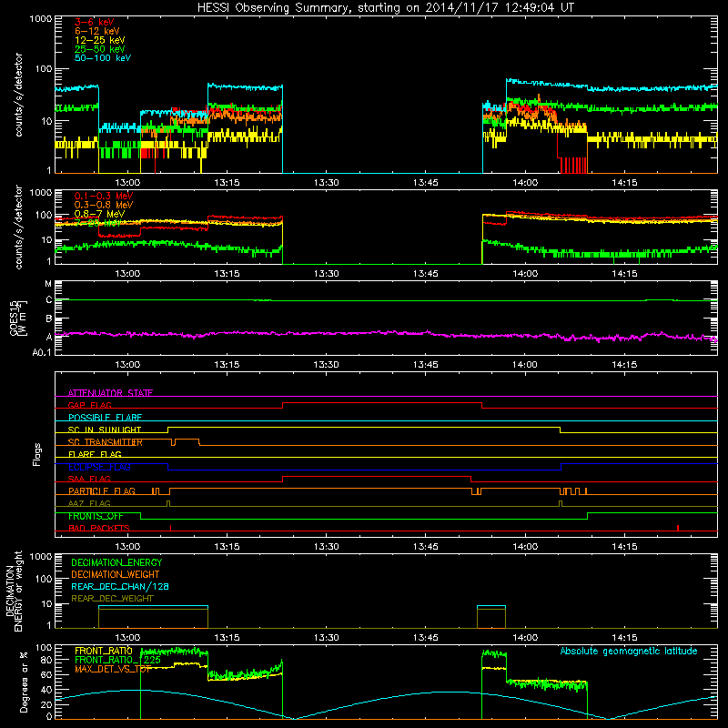Select the orange 0.3-0.8 MeV legend label

[x=104, y=205]
